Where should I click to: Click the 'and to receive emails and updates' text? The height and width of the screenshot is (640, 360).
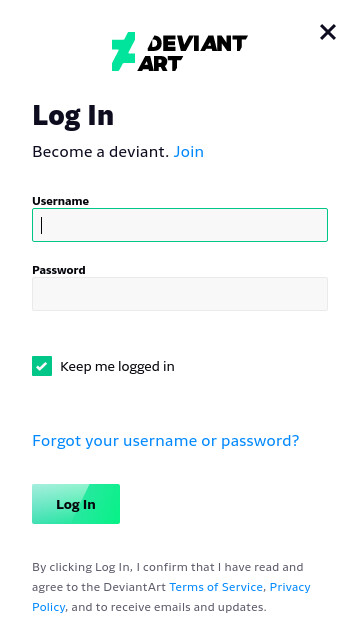pyautogui.click(x=169, y=607)
